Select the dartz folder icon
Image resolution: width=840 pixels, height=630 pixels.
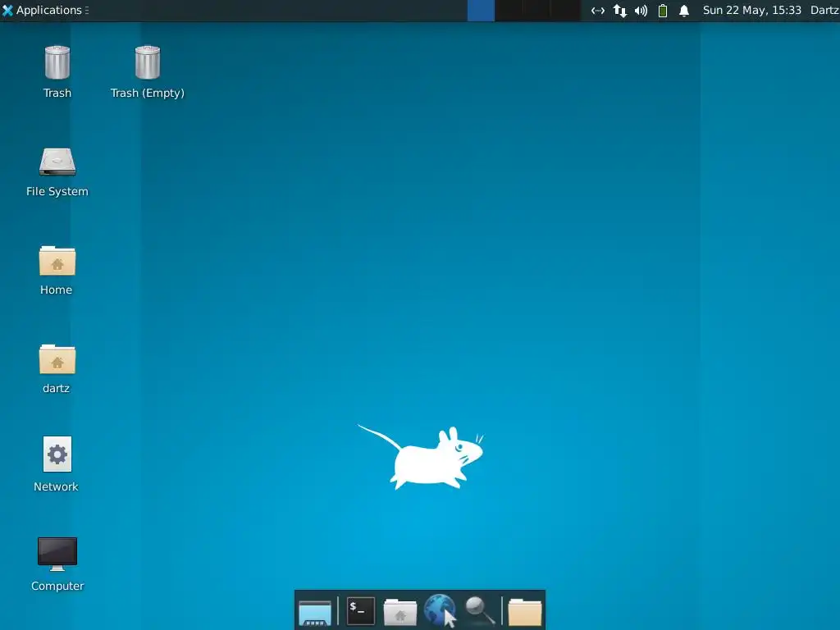pyautogui.click(x=57, y=359)
